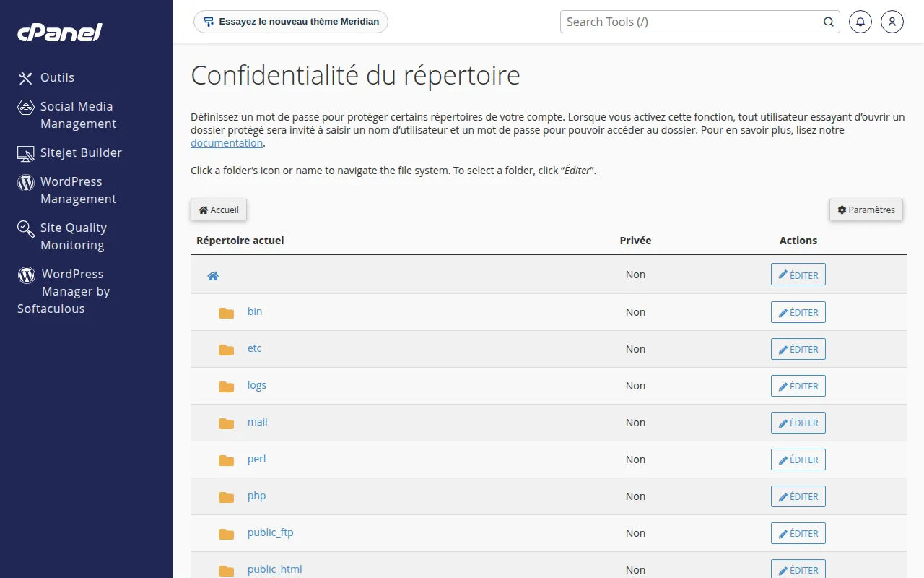Open the bin folder name link
Viewport: 924px width, 578px height.
pos(255,311)
